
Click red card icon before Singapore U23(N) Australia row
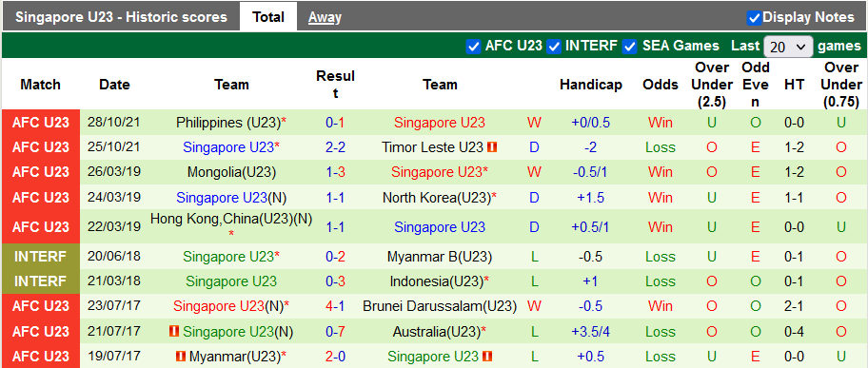click(x=175, y=332)
